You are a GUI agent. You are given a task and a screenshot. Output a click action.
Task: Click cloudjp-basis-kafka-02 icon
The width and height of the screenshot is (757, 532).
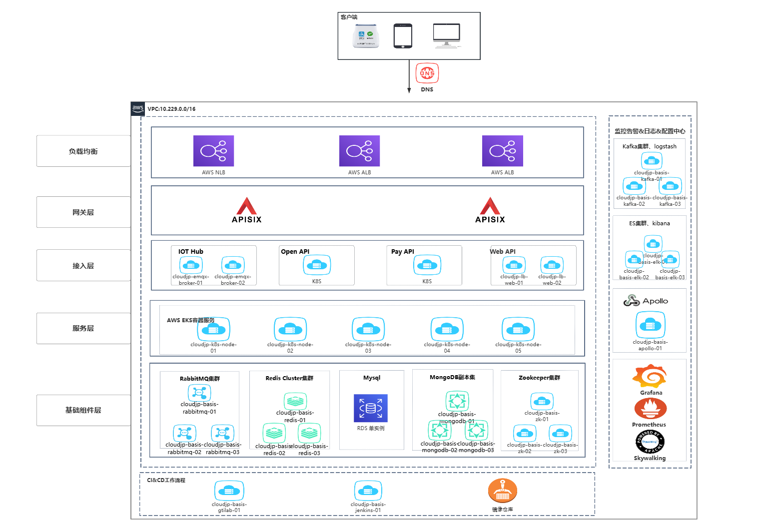point(634,186)
